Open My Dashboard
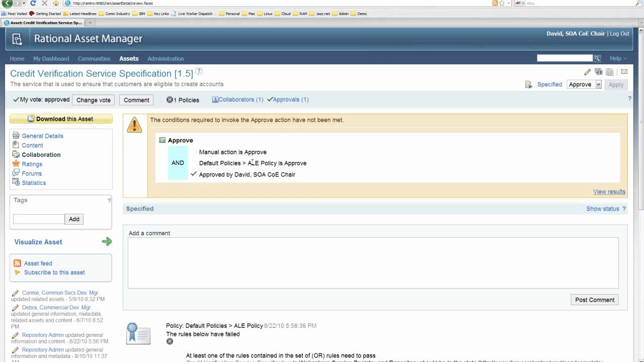The image size is (644, 362). point(51,59)
